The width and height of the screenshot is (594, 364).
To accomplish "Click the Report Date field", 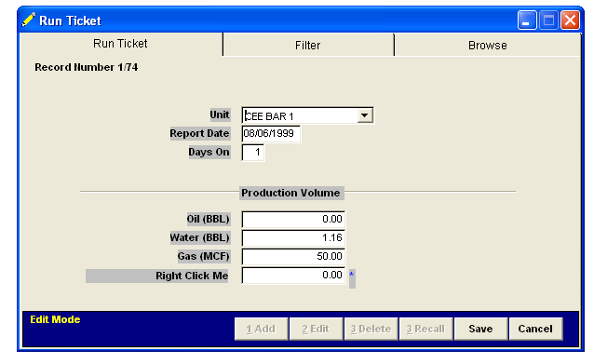I will coord(271,134).
